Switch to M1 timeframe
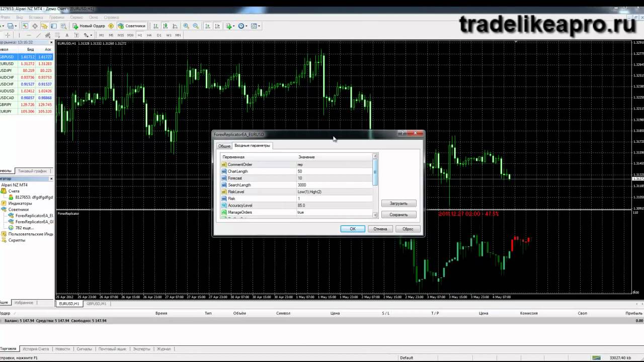Screen dimensions: 644x362 102,35
